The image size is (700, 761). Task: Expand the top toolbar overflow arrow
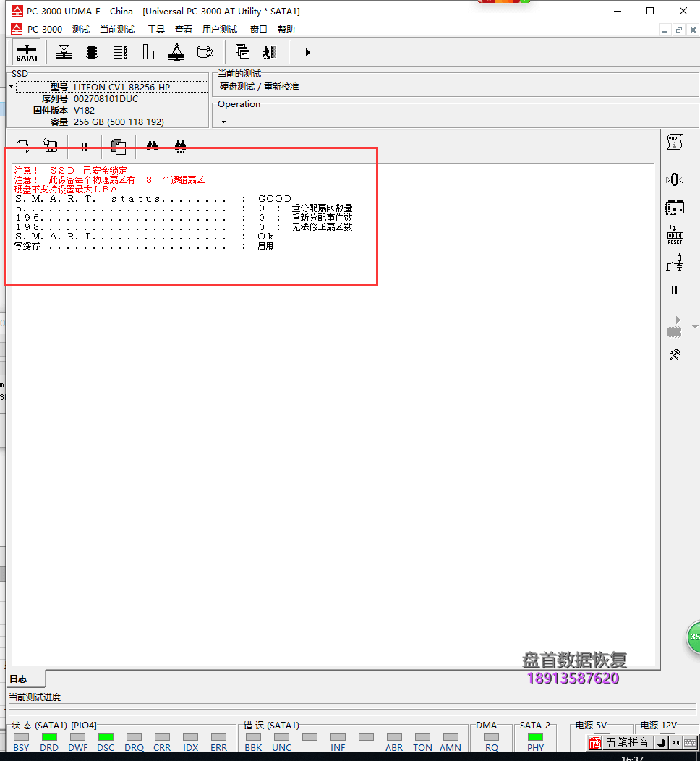pos(307,52)
